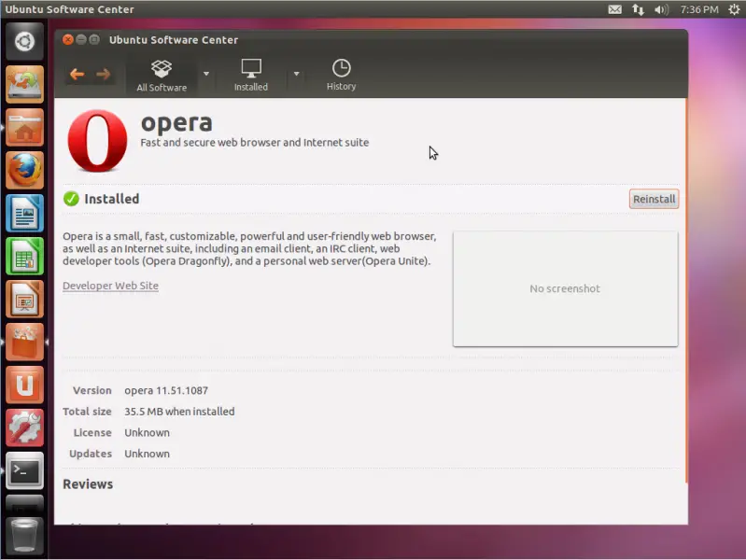The height and width of the screenshot is (560, 746).
Task: Expand the Installed dropdown arrow
Action: [296, 74]
